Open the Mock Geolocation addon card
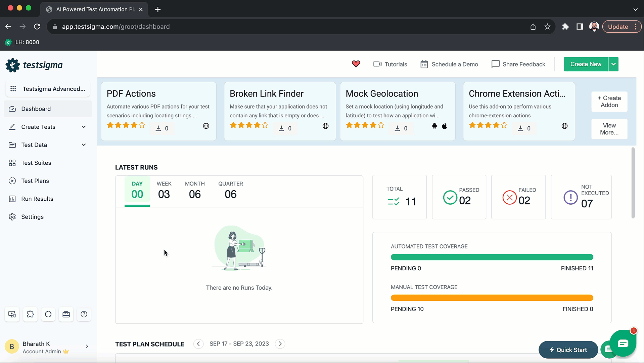Image resolution: width=644 pixels, height=363 pixels. click(x=398, y=111)
